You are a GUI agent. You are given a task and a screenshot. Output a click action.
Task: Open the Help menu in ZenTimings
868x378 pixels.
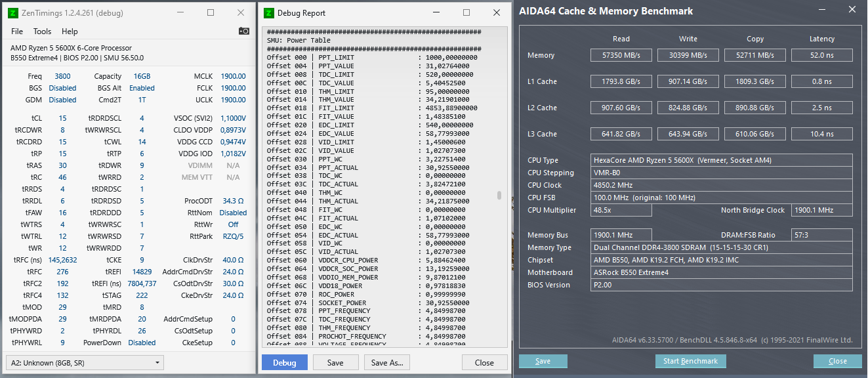pyautogui.click(x=70, y=31)
